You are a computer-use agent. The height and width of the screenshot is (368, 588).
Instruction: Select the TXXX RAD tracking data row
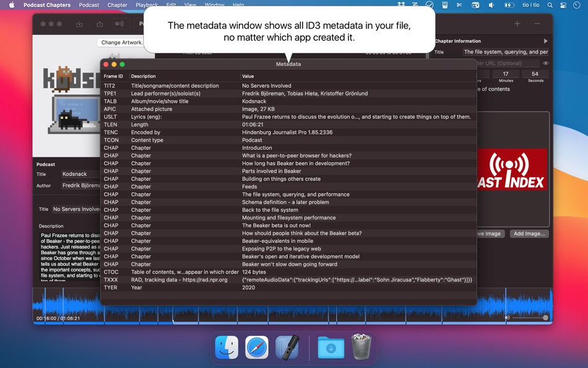point(288,280)
